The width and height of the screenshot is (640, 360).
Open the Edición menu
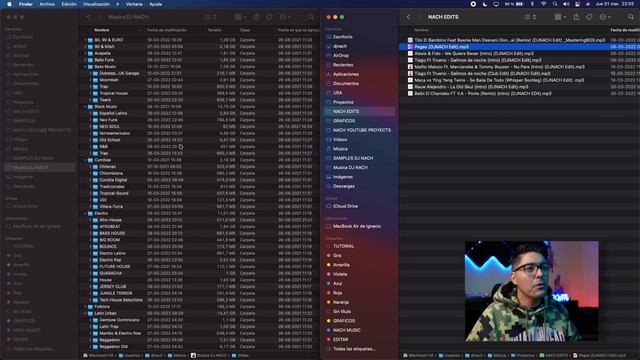coord(69,4)
